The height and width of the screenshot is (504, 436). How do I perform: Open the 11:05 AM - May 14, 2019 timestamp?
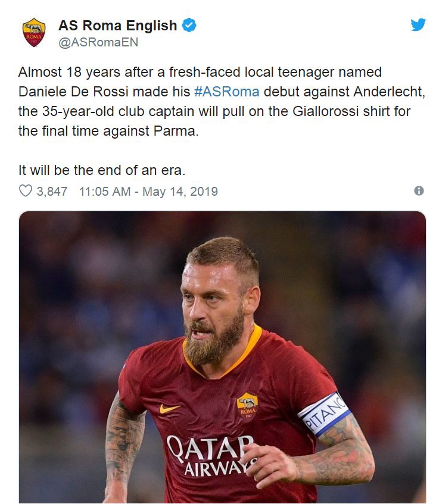(148, 192)
